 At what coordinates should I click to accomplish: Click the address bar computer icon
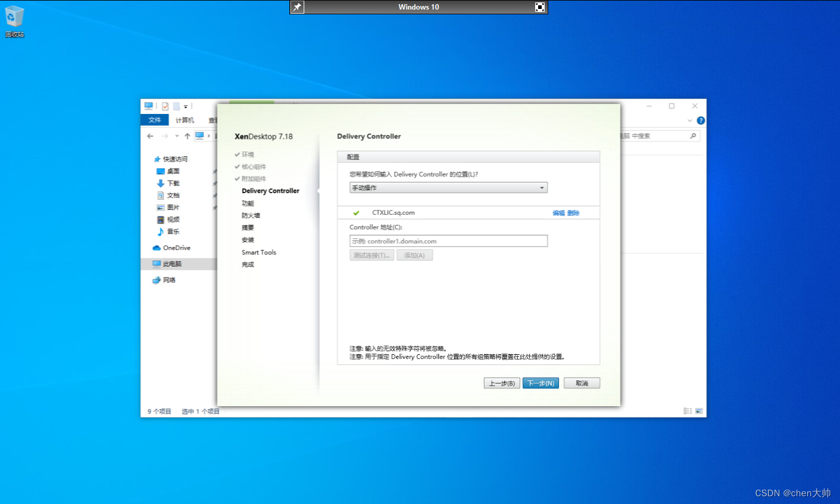[x=200, y=135]
